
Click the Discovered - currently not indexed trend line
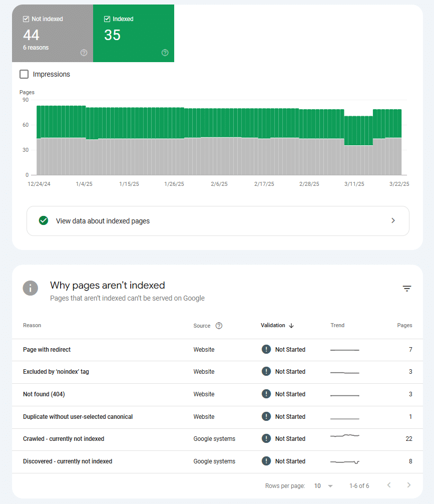345,461
